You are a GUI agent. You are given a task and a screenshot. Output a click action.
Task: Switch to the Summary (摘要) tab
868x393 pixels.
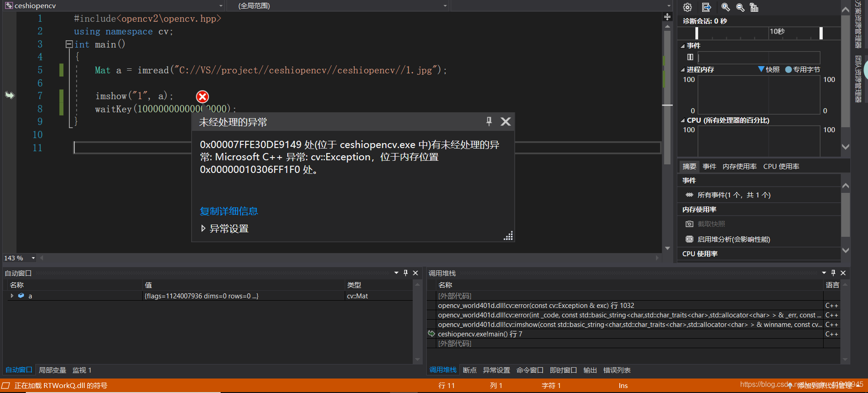pos(690,167)
